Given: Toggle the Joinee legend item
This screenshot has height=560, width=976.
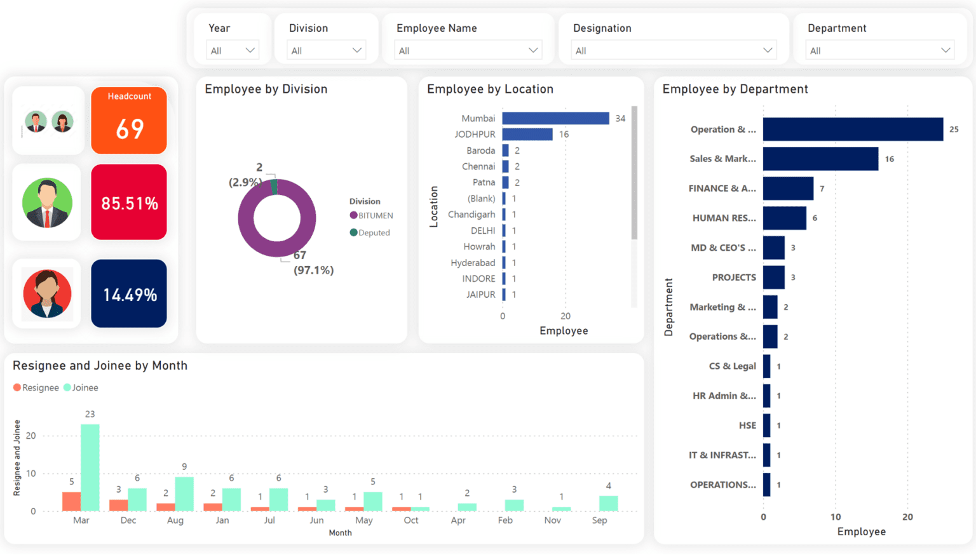Looking at the screenshot, I should click(x=81, y=387).
